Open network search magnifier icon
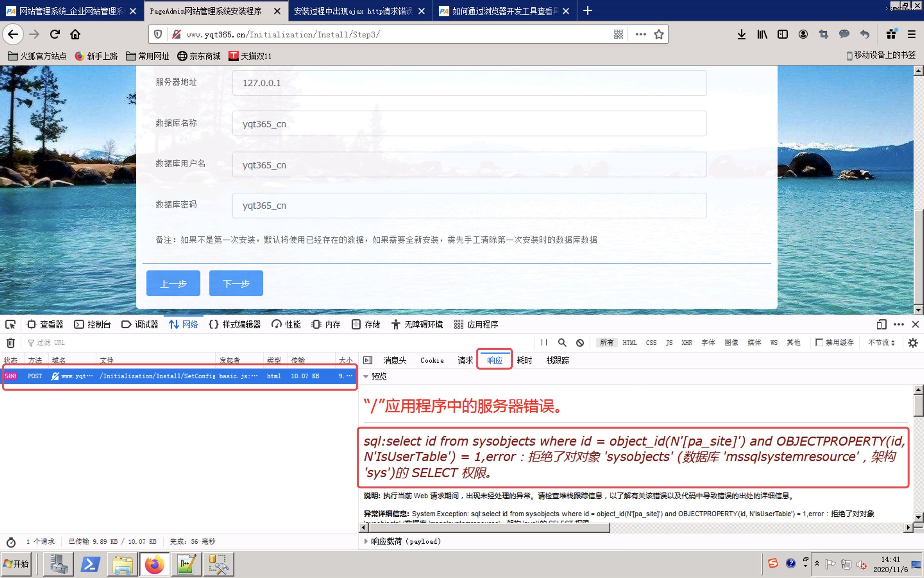 click(562, 343)
